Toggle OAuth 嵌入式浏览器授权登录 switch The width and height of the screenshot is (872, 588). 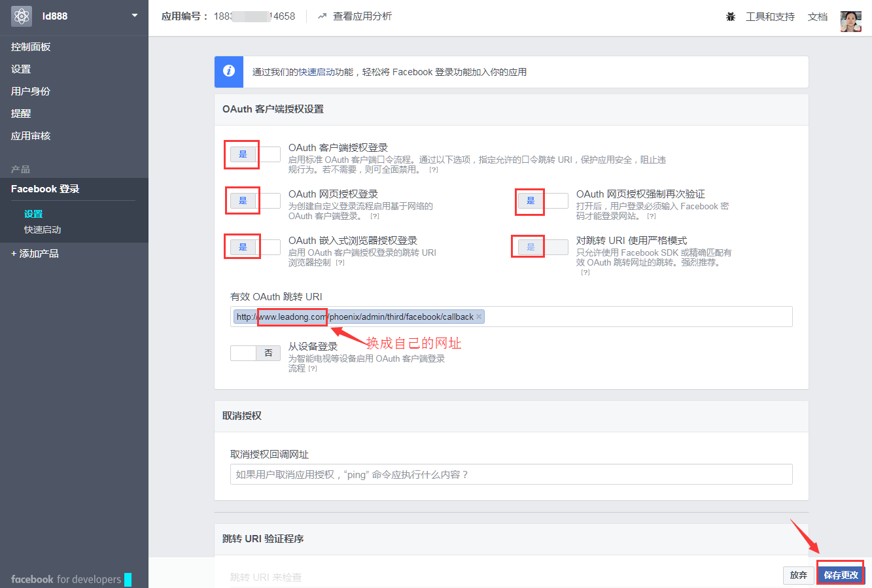click(255, 247)
